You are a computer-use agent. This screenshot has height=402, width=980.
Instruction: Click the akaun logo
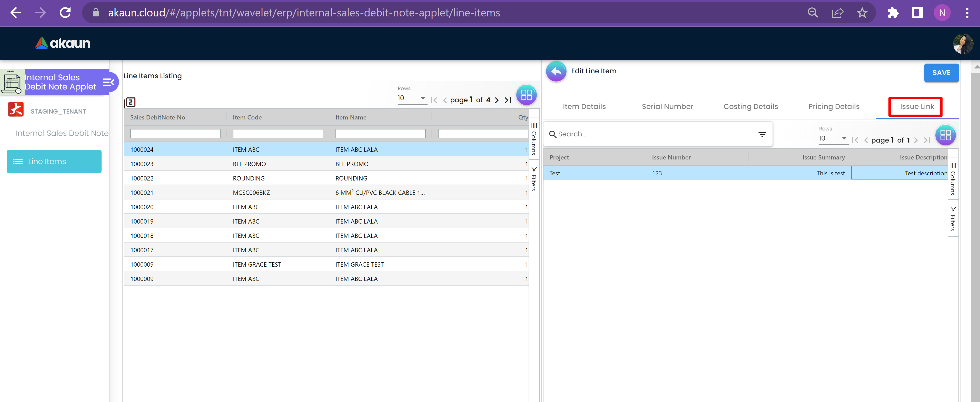click(x=63, y=43)
